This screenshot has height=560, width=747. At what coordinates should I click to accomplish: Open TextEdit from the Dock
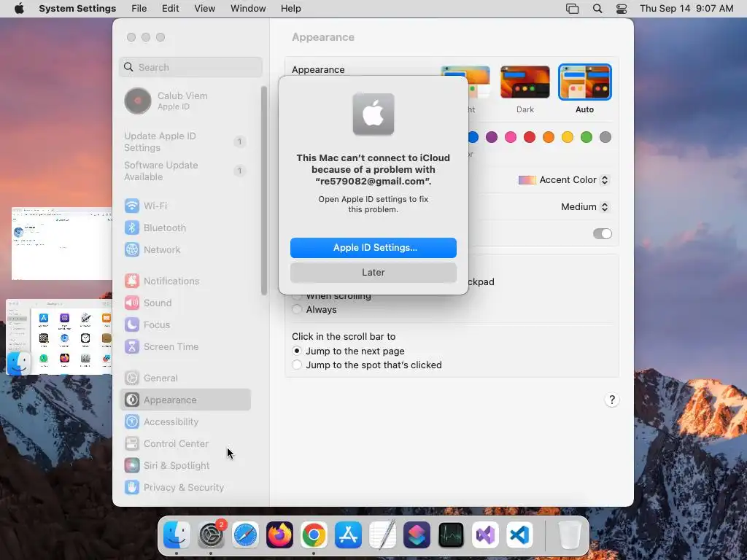pyautogui.click(x=382, y=535)
